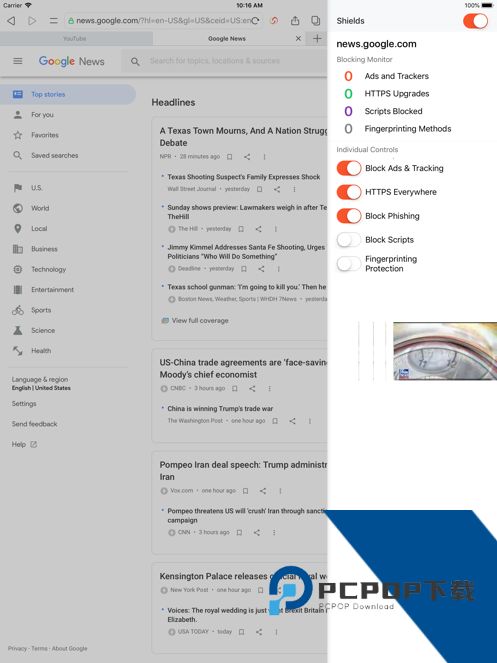Reload the page with refresh icon

pos(255,21)
